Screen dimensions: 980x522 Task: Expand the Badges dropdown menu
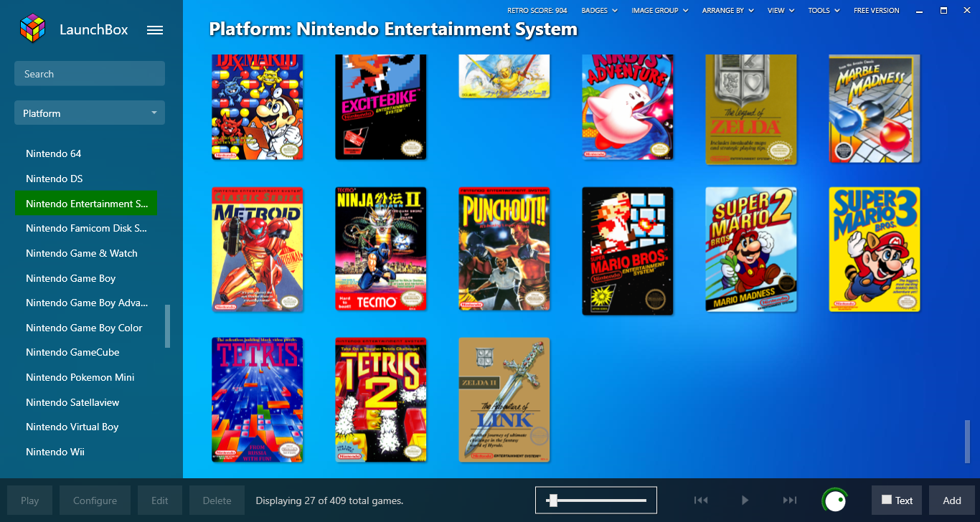coord(598,11)
